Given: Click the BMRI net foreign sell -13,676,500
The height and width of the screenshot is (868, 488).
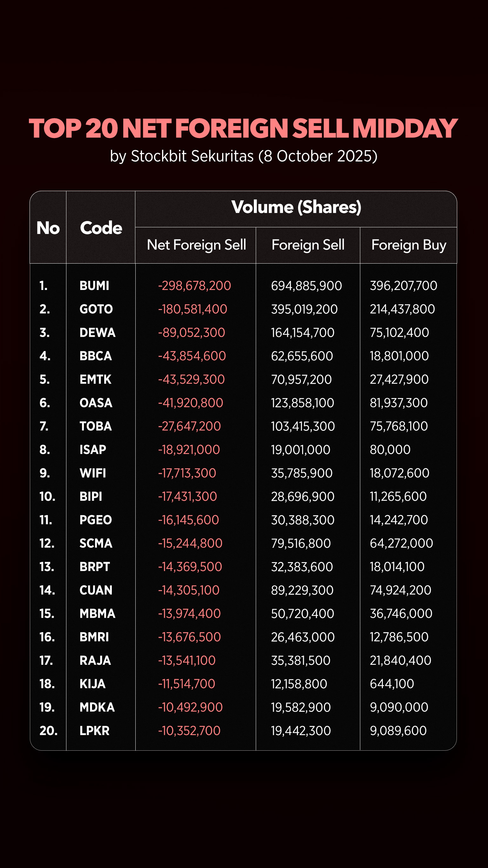Looking at the screenshot, I should coord(189,637).
